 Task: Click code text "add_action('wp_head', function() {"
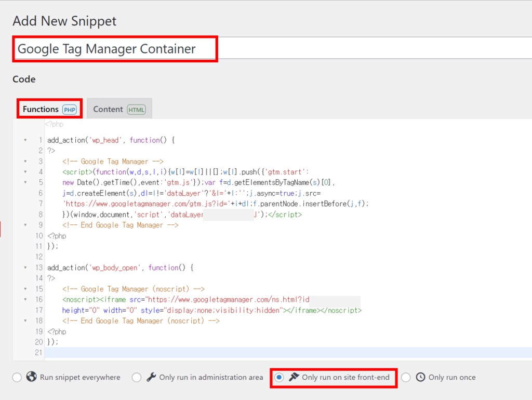point(111,140)
